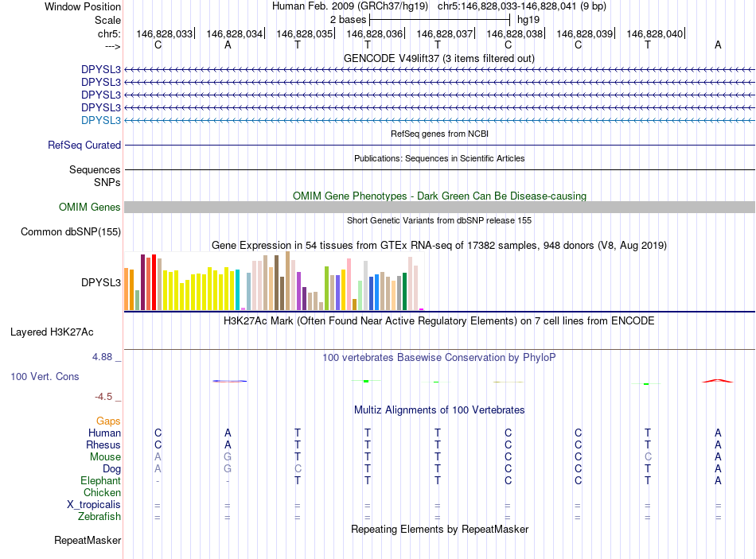Image resolution: width=756 pixels, height=559 pixels.
Task: Click the Mouse G base in the alignment
Action: [228, 457]
